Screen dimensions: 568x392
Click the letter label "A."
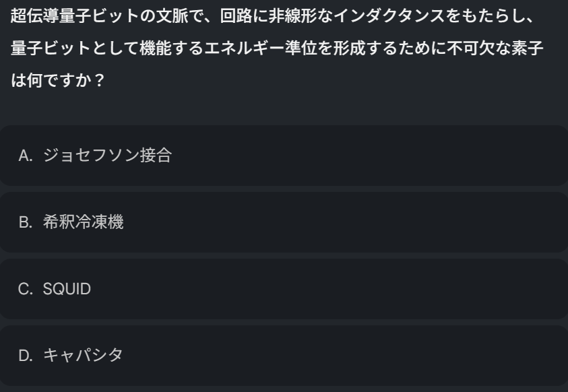coord(26,156)
